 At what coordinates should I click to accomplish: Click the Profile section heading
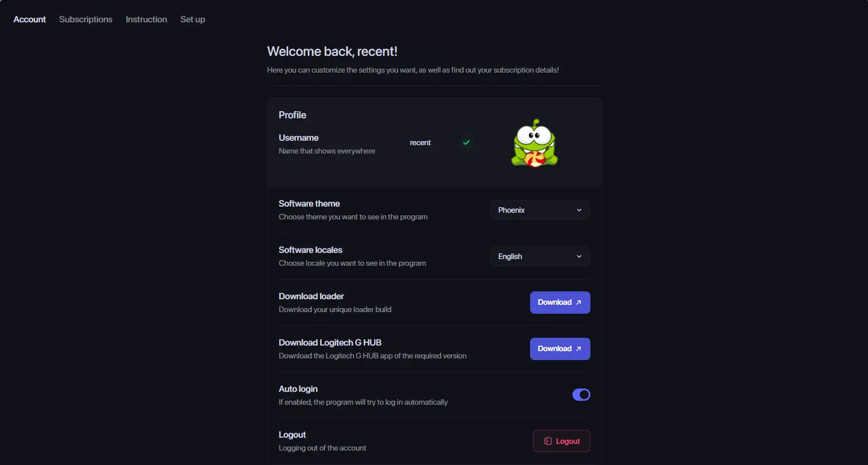[293, 115]
